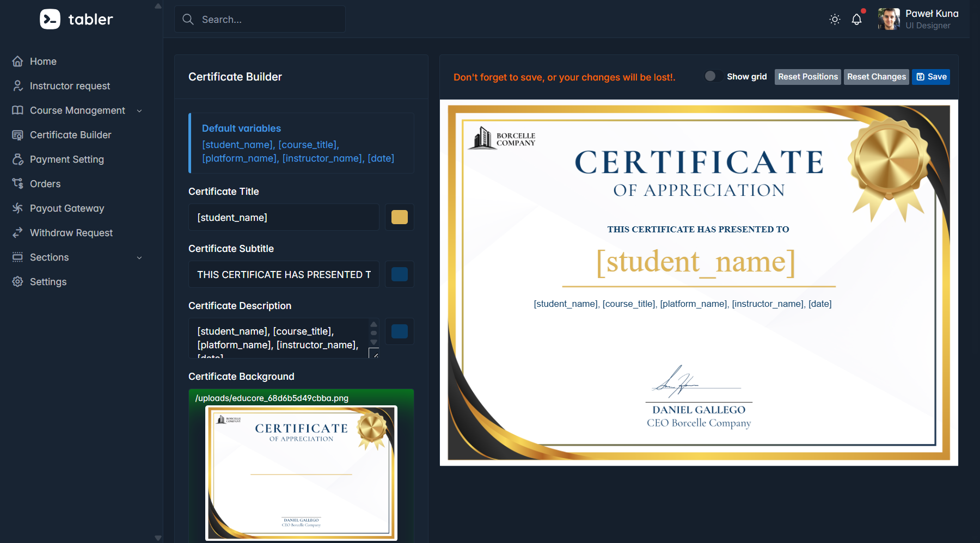
Task: Open the Orders menu item
Action: pyautogui.click(x=45, y=184)
